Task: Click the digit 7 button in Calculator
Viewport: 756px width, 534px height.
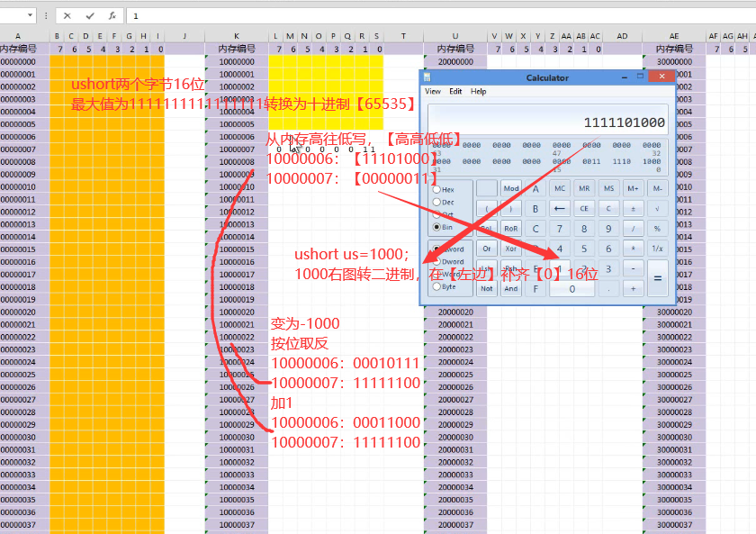Action: tap(559, 229)
